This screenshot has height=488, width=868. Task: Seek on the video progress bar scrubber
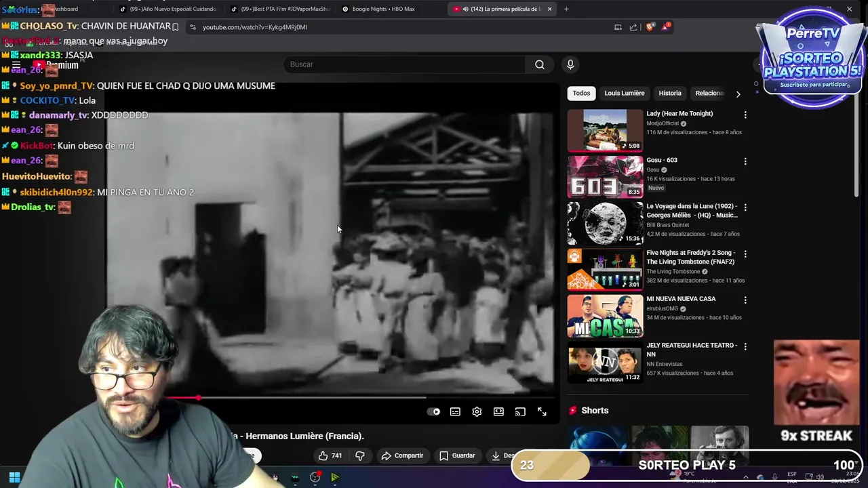199,398
